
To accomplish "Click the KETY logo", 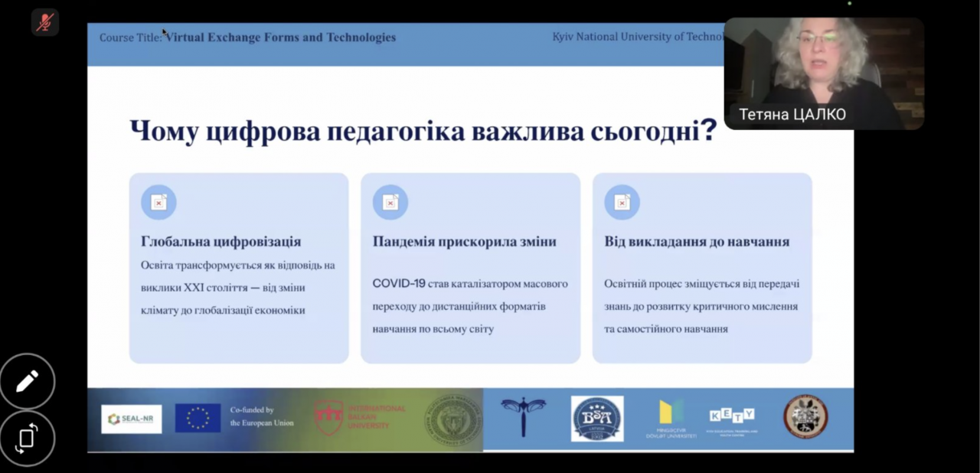I will 731,417.
